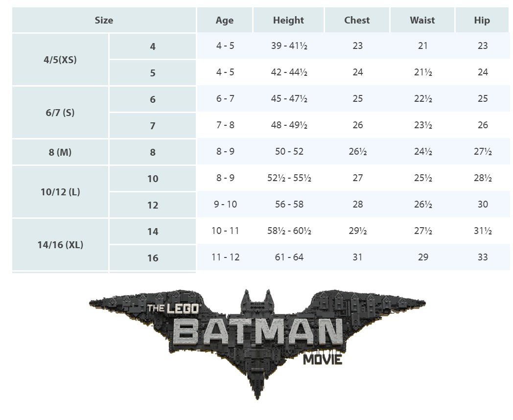This screenshot has height=420, width=513.
Task: Click the size 12 row label
Action: tap(153, 205)
